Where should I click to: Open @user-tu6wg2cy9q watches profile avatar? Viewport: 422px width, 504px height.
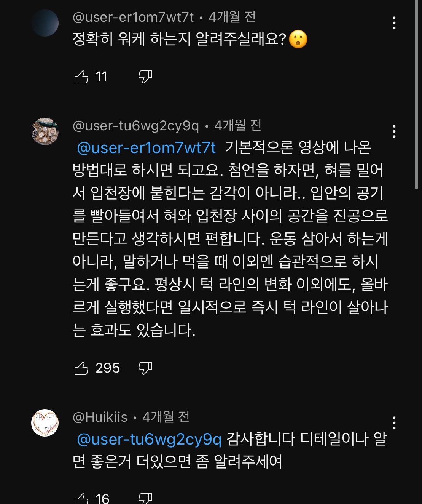pos(45,131)
